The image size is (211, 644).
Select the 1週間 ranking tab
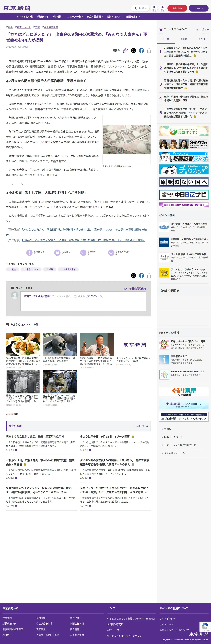click(x=184, y=39)
